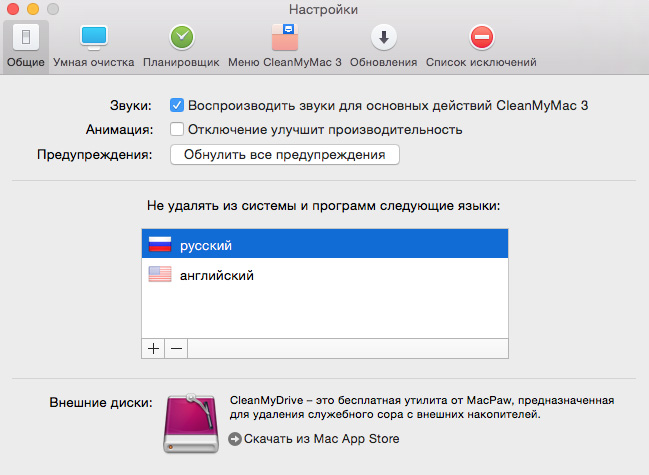Open Умная очистка monitor icon
649x475 pixels.
click(x=94, y=37)
